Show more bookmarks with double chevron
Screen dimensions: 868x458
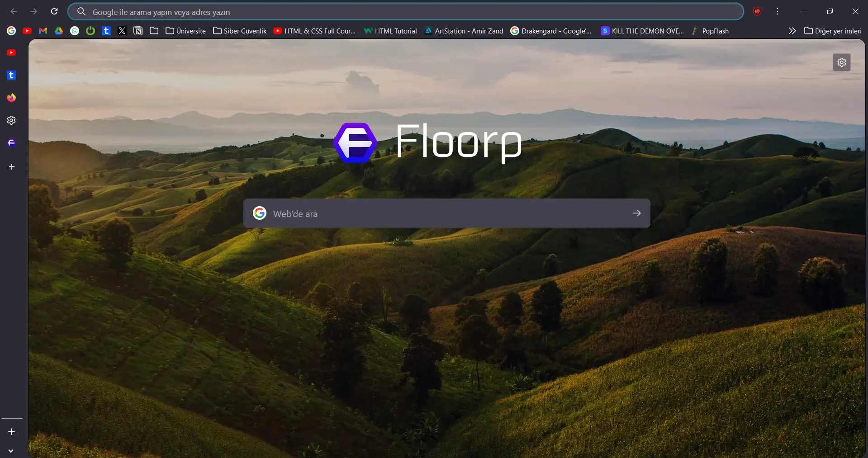(792, 31)
